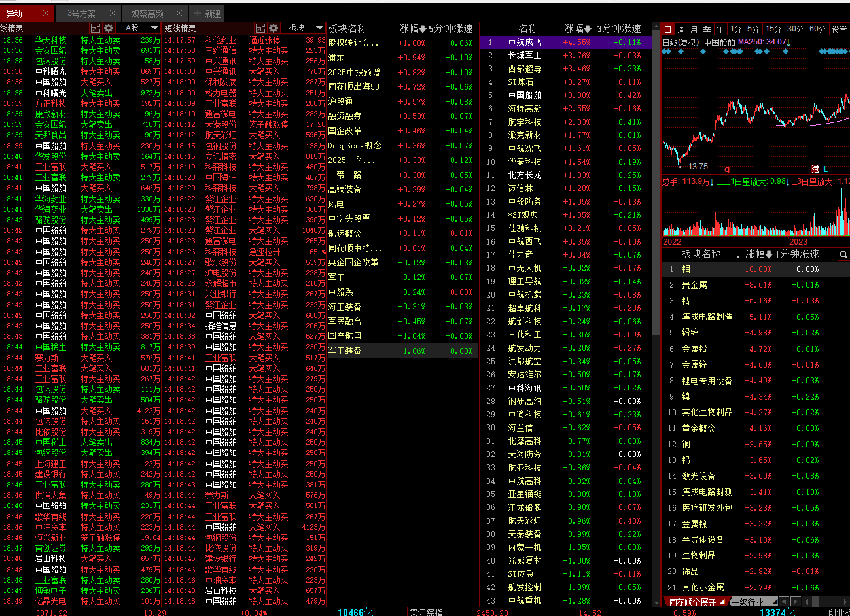Click the search magnifier in sector list
Viewport: 850px width, 616px height.
pyautogui.click(x=843, y=254)
